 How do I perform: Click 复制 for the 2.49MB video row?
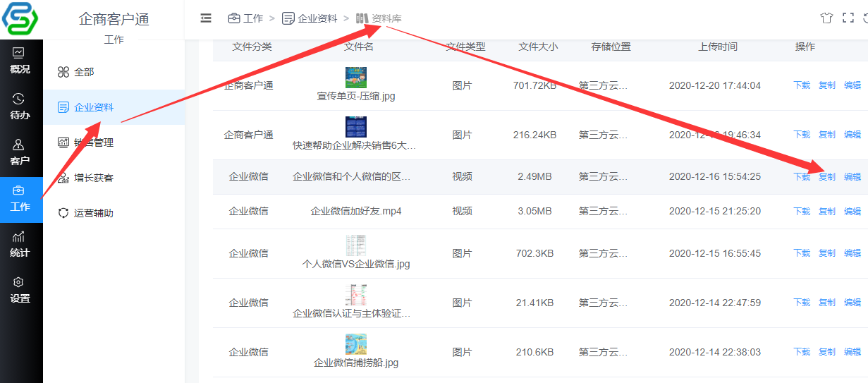click(x=827, y=177)
